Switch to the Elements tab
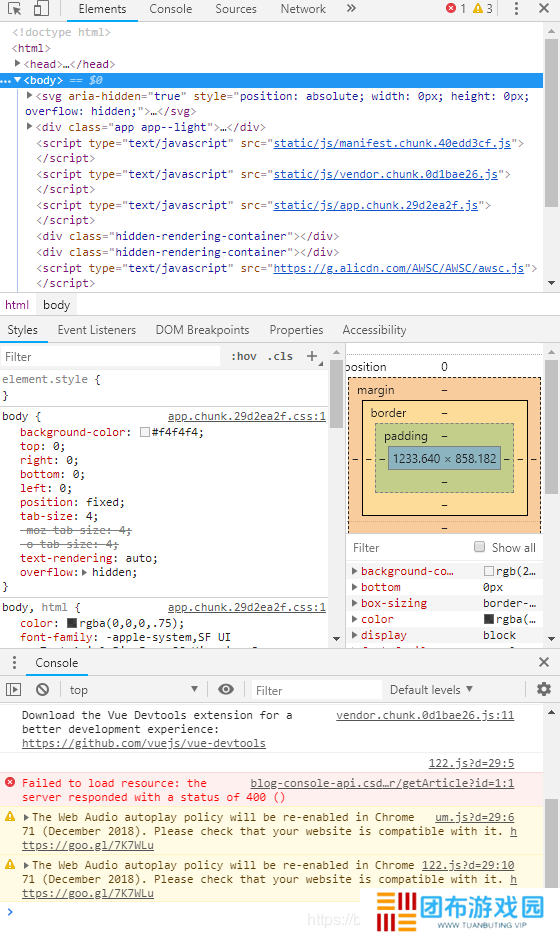Screen dimensions: 560x938 point(102,9)
